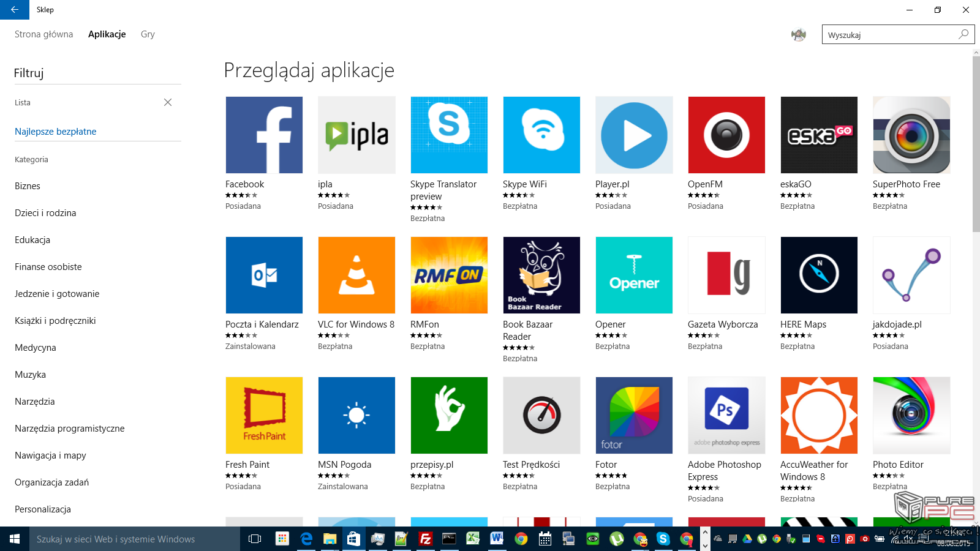Go back with the arrow button

point(14,10)
